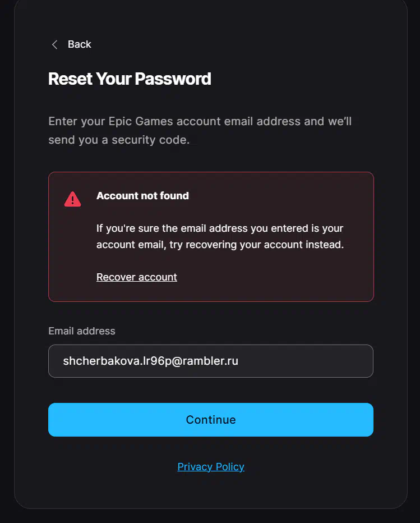The width and height of the screenshot is (420, 523).
Task: Go back using the Back label
Action: click(79, 45)
